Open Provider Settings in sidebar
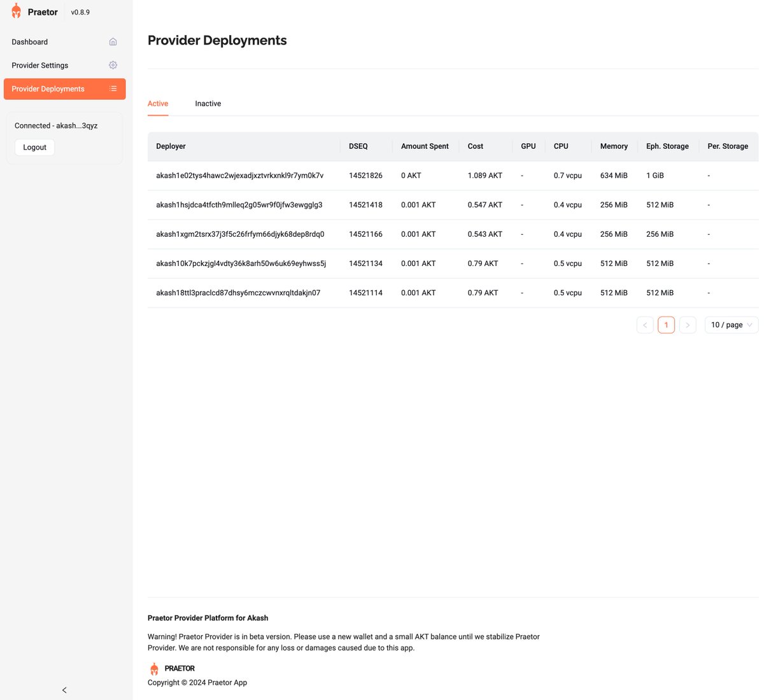764x700 pixels. click(x=64, y=65)
